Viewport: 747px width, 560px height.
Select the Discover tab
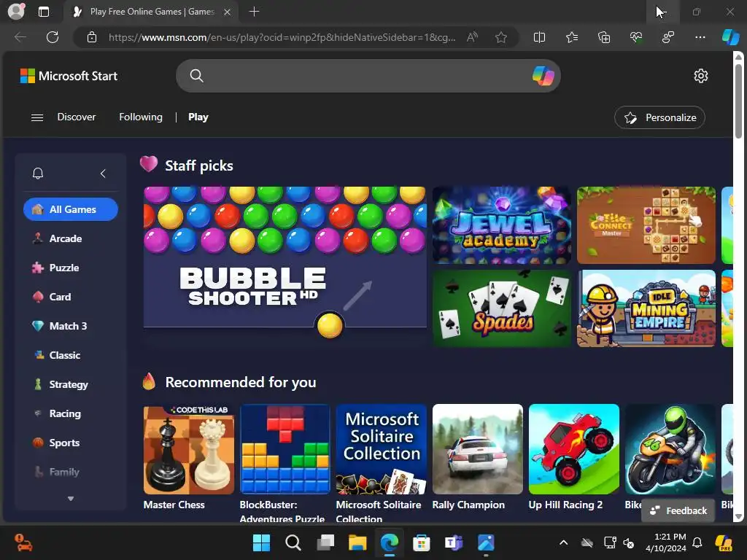click(76, 117)
